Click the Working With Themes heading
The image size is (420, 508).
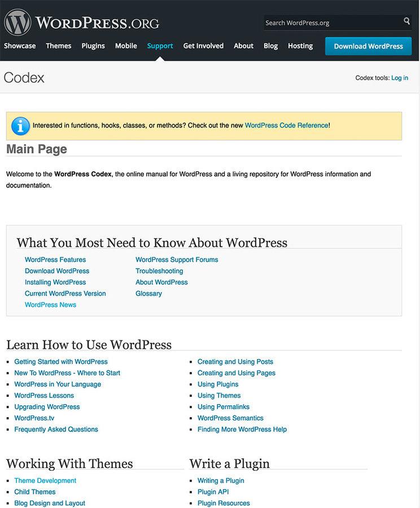click(69, 463)
